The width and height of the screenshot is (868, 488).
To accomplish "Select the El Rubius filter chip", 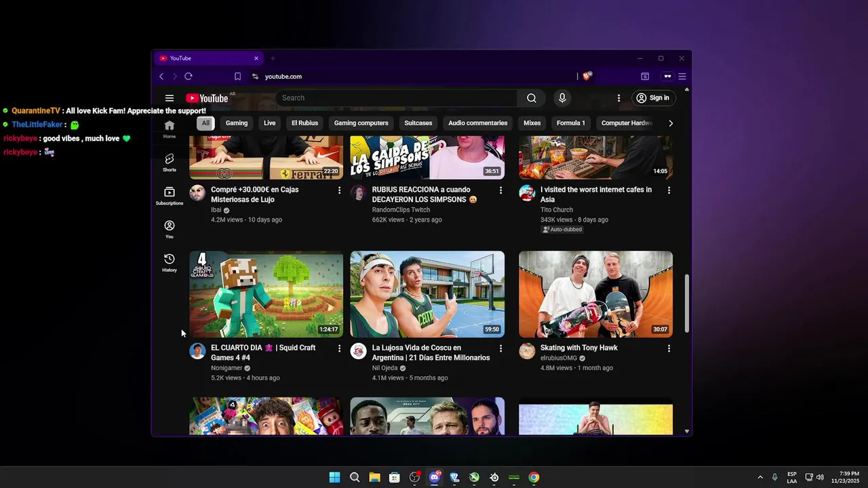I will [x=304, y=123].
